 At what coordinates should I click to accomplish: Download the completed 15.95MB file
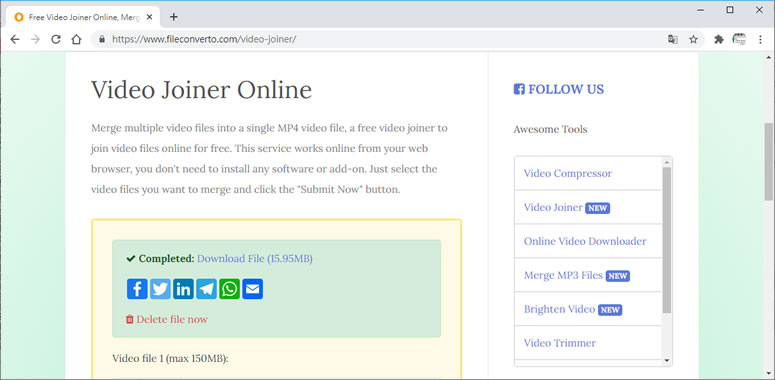[255, 258]
